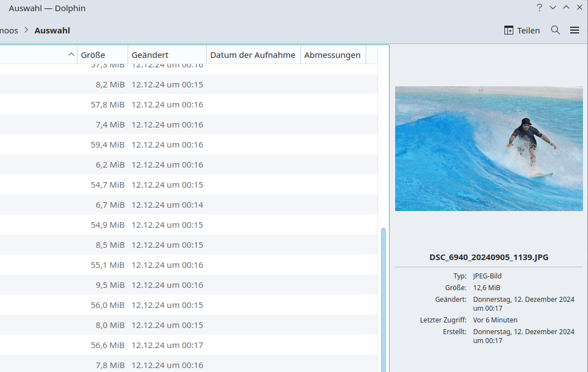
Task: Select the row with size 59,4 MiB
Action: (188, 145)
